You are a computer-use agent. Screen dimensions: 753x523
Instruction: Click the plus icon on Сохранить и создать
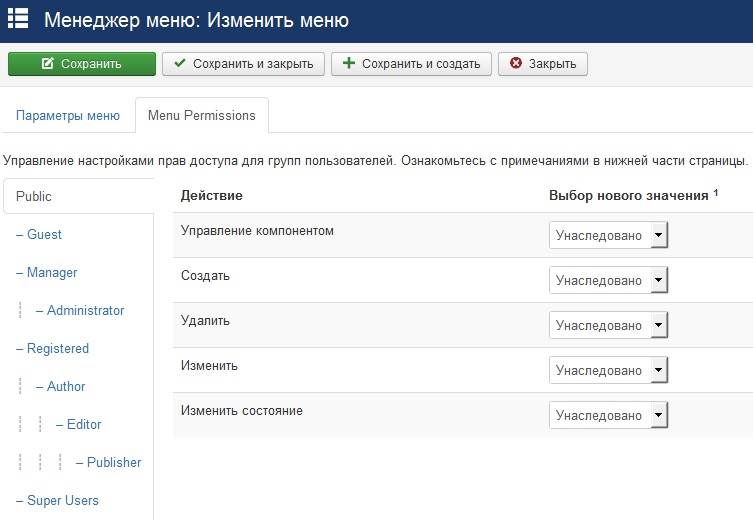pyautogui.click(x=349, y=63)
